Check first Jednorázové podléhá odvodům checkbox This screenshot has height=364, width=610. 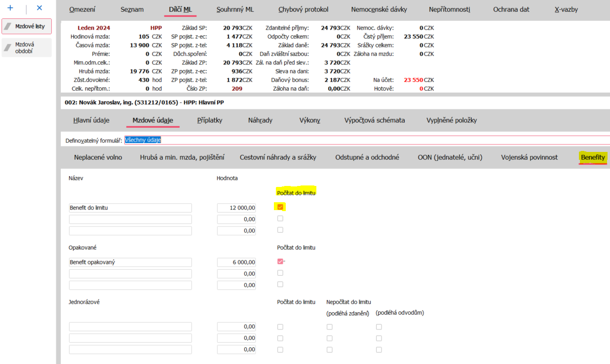(x=379, y=327)
